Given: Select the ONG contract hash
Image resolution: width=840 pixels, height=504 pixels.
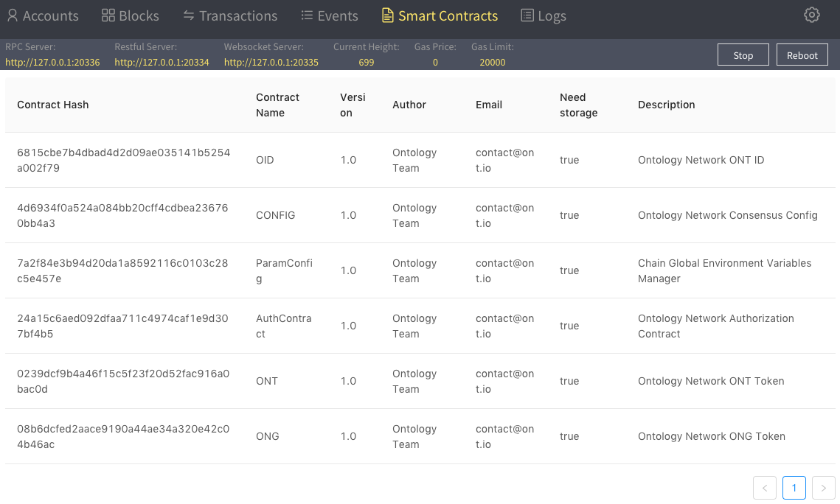Looking at the screenshot, I should click(123, 436).
